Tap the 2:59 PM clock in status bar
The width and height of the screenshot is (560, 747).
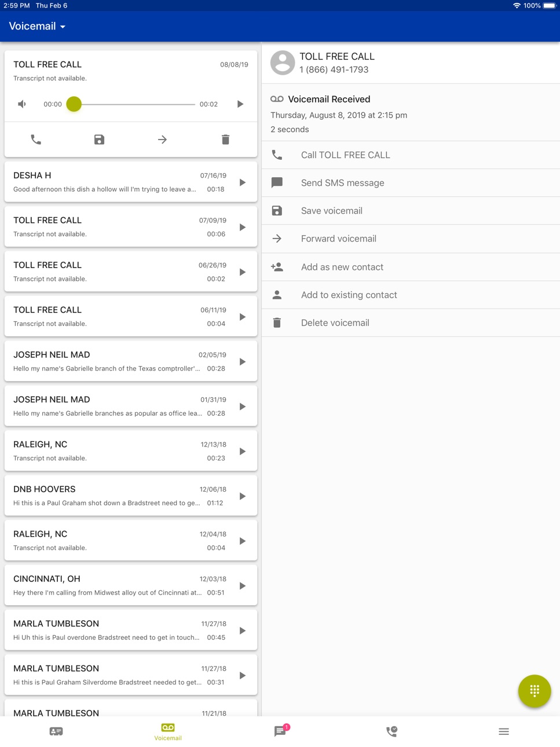tap(17, 5)
